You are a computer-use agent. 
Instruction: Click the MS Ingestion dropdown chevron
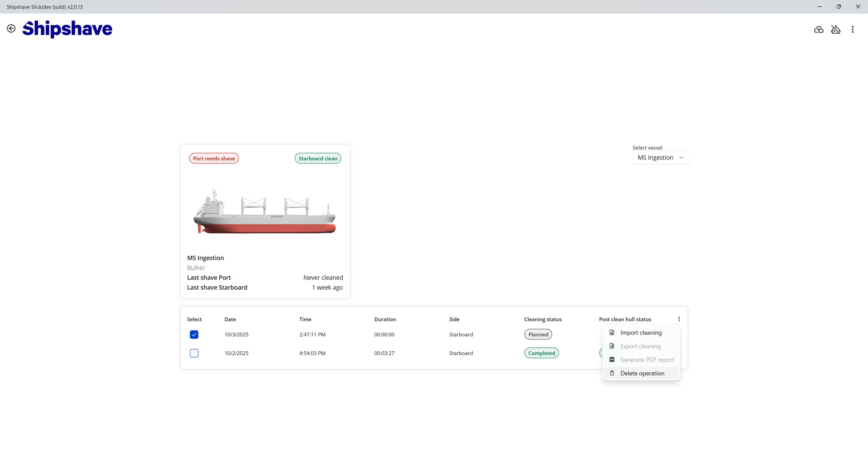[681, 158]
